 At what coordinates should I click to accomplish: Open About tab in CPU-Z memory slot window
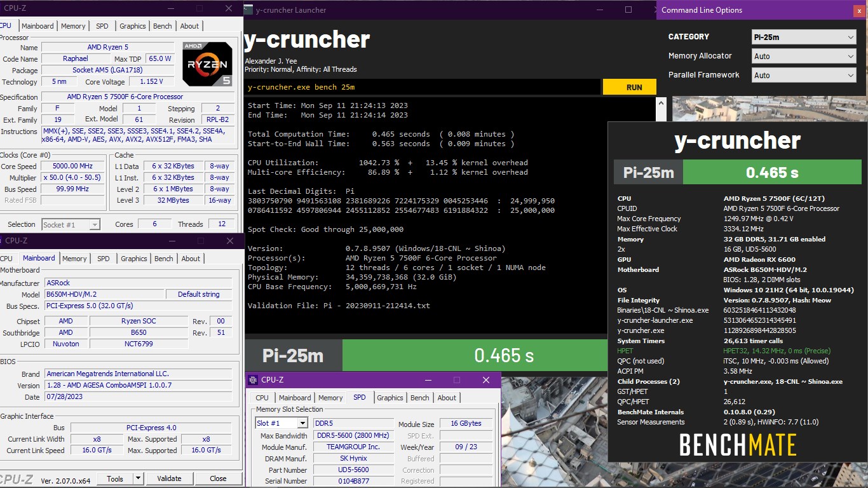pos(447,398)
